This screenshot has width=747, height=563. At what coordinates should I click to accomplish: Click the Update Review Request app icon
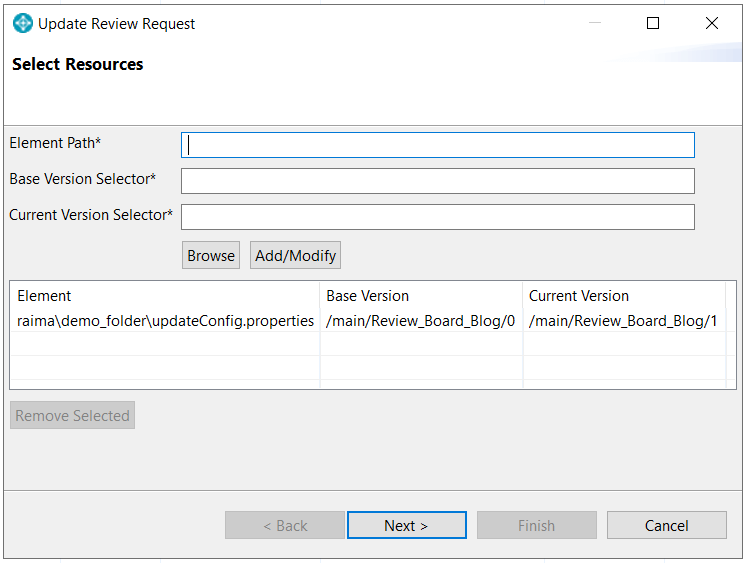coord(23,23)
